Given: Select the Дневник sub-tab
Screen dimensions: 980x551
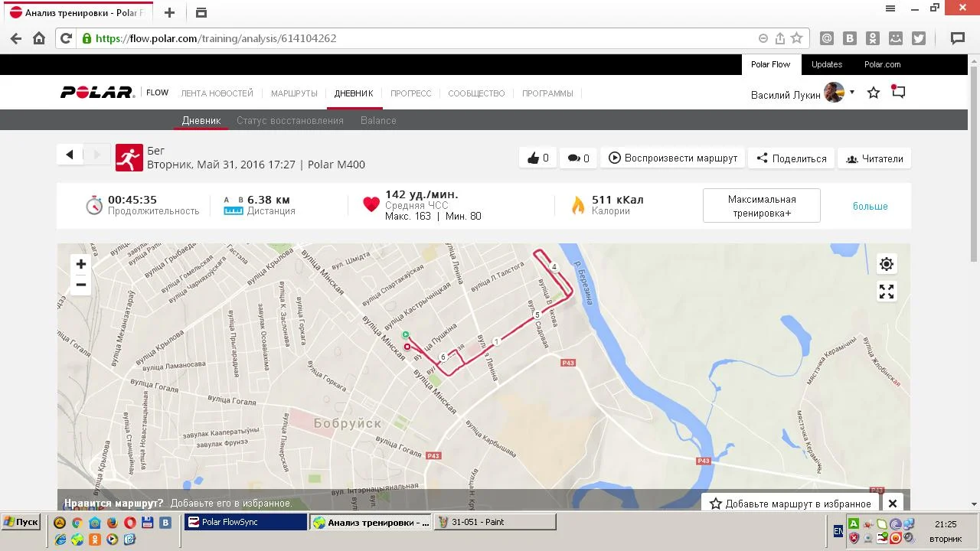Looking at the screenshot, I should 201,120.
